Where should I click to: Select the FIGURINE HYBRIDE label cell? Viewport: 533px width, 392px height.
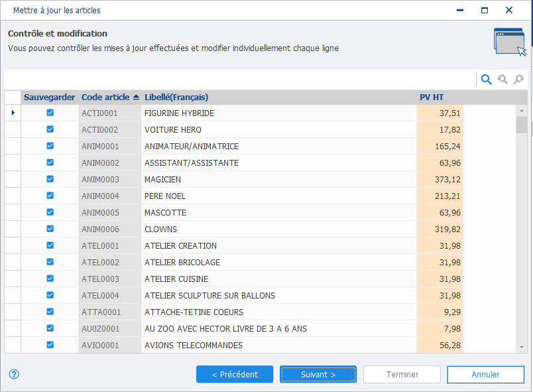click(x=279, y=113)
